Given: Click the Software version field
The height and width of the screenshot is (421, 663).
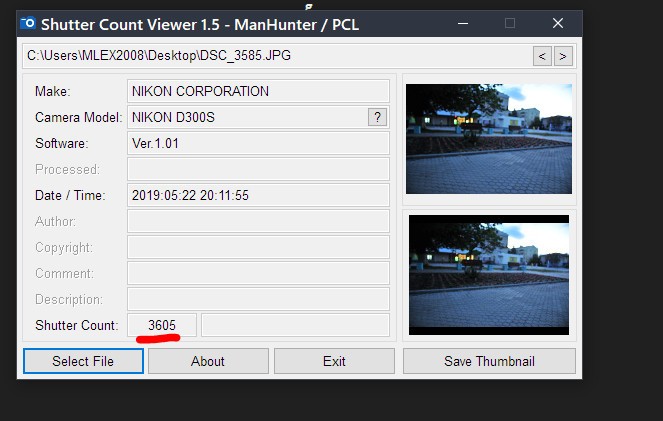Looking at the screenshot, I should 258,143.
